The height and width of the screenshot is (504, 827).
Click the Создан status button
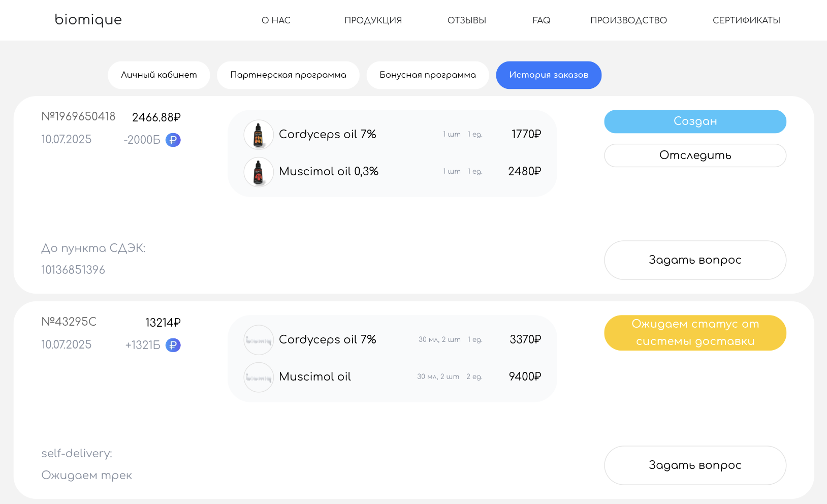click(695, 121)
